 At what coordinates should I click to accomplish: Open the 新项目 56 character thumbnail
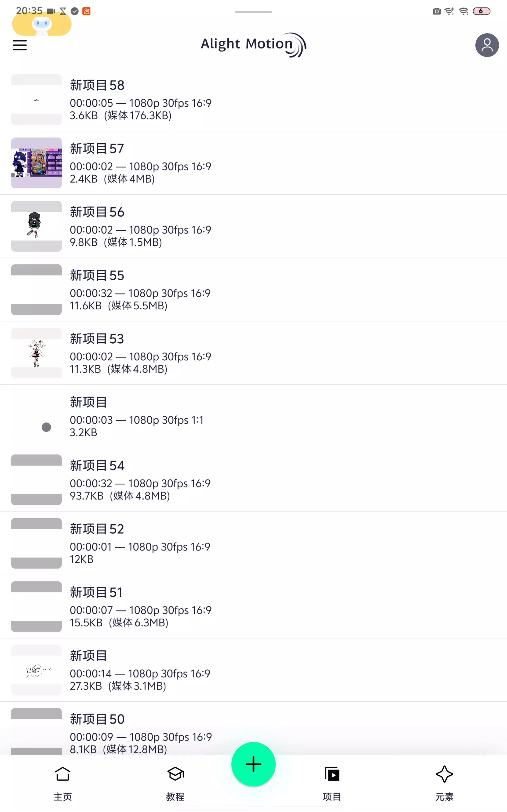[x=37, y=226]
